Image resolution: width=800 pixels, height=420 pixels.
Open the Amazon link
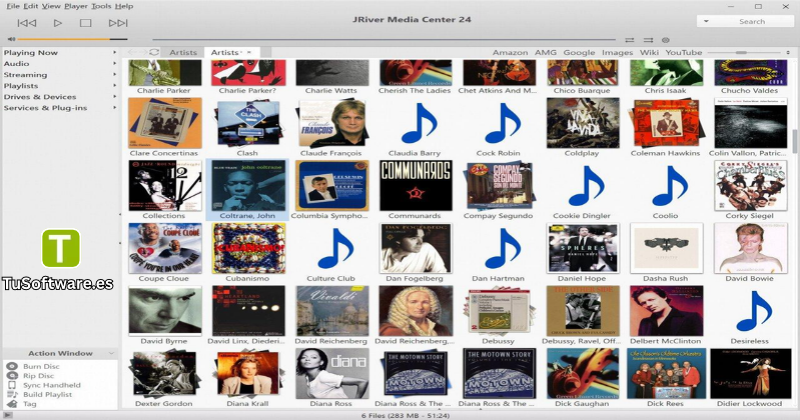tap(510, 53)
